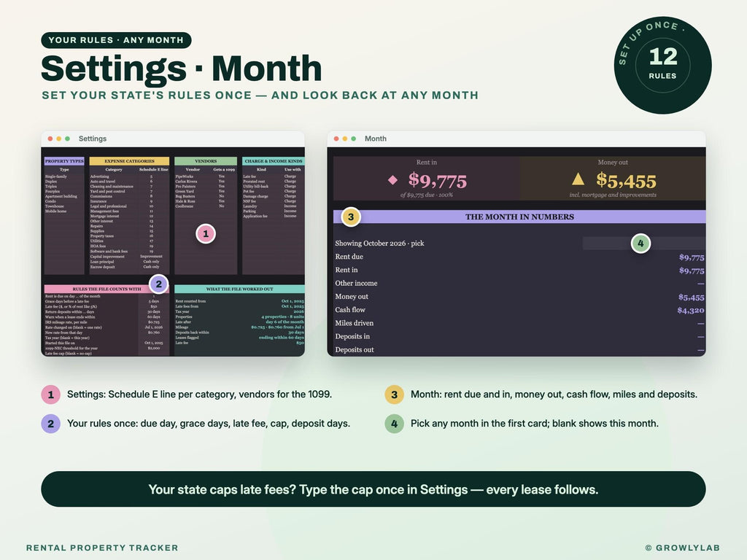Click the RULES THE FILE COUNTS WITH header
Screen dimensions: 747x560
tap(107, 289)
